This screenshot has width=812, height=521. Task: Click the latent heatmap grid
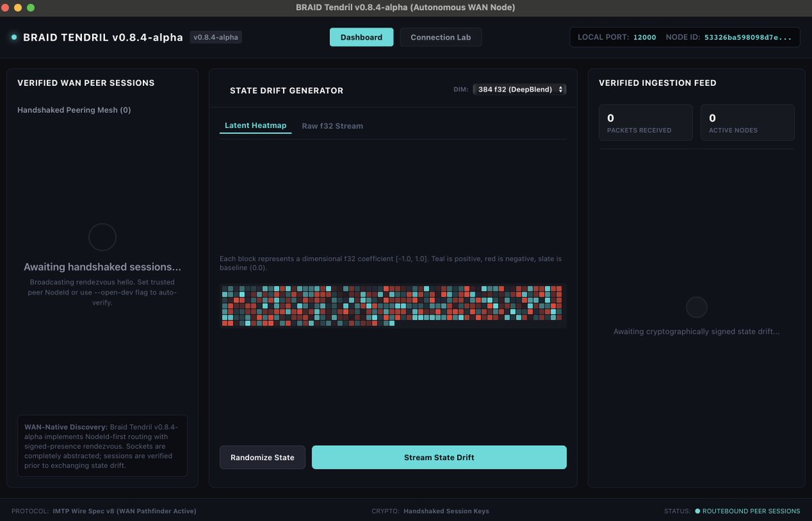click(x=393, y=306)
